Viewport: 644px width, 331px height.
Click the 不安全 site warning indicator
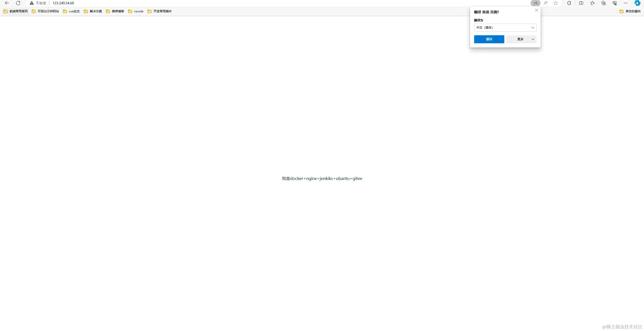[38, 3]
